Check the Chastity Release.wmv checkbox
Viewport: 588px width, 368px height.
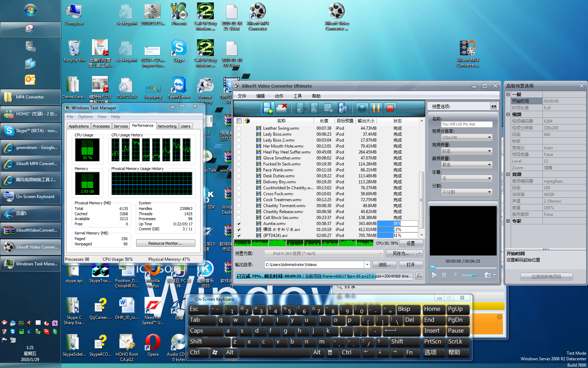click(x=239, y=212)
